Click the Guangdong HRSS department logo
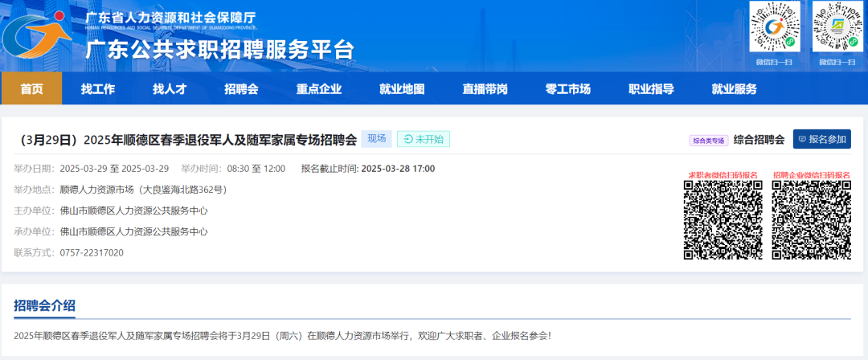This screenshot has width=868, height=360. tap(37, 36)
